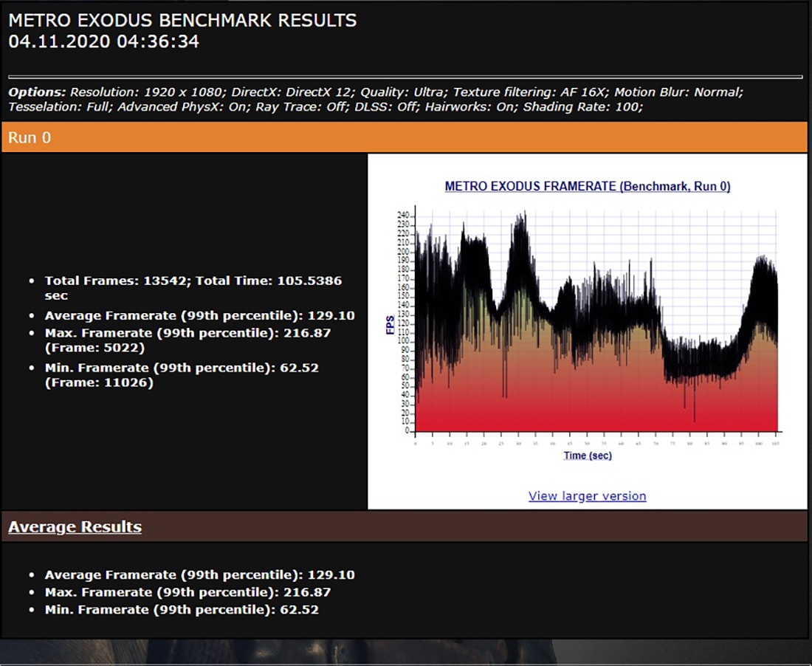This screenshot has height=666, width=812.
Task: Select Run 0 Max. Framerate 216.87 line
Action: [x=187, y=332]
